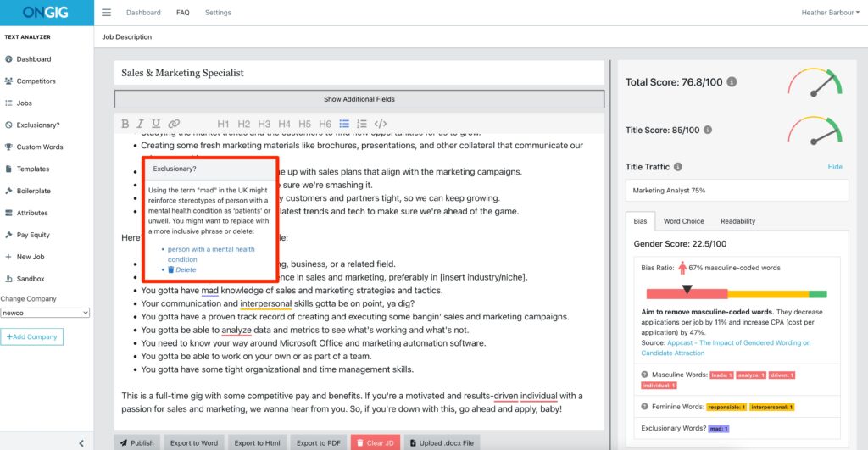
Task: Click the 'responsible: 1' feminine tag
Action: (726, 407)
